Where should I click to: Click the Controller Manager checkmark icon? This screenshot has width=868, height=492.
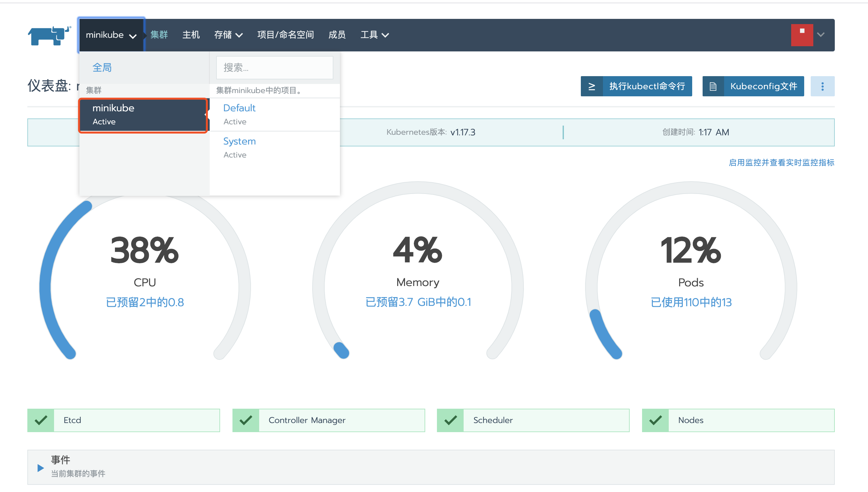[x=246, y=420]
